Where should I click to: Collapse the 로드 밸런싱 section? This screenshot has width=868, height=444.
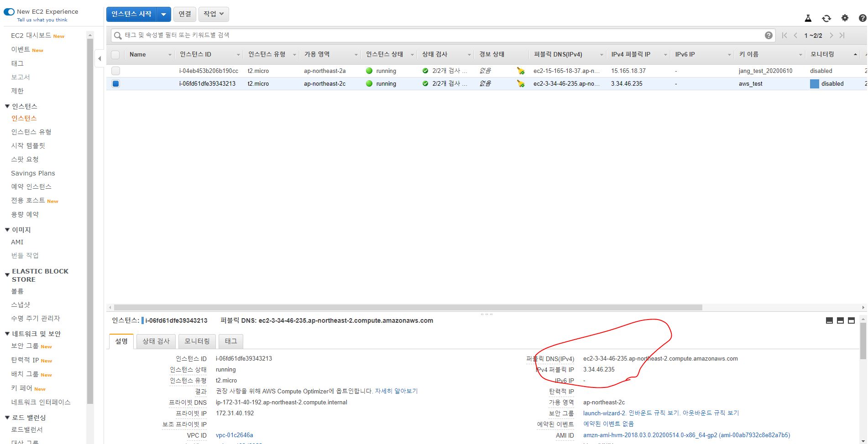click(7, 418)
